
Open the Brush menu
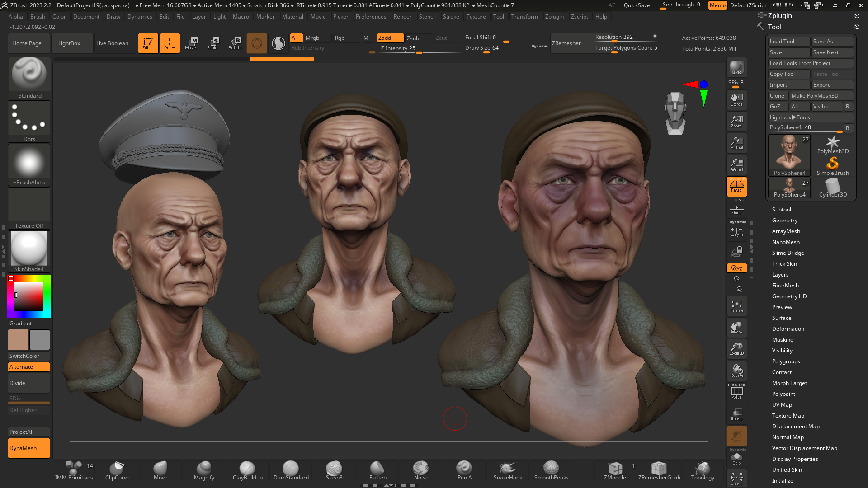(38, 17)
